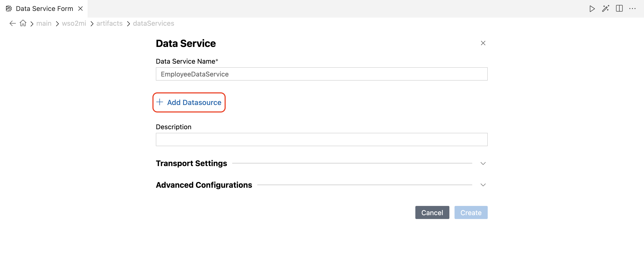Screen dimensions: 644x255
Task: Click the home icon in the breadcrumb
Action: click(23, 23)
